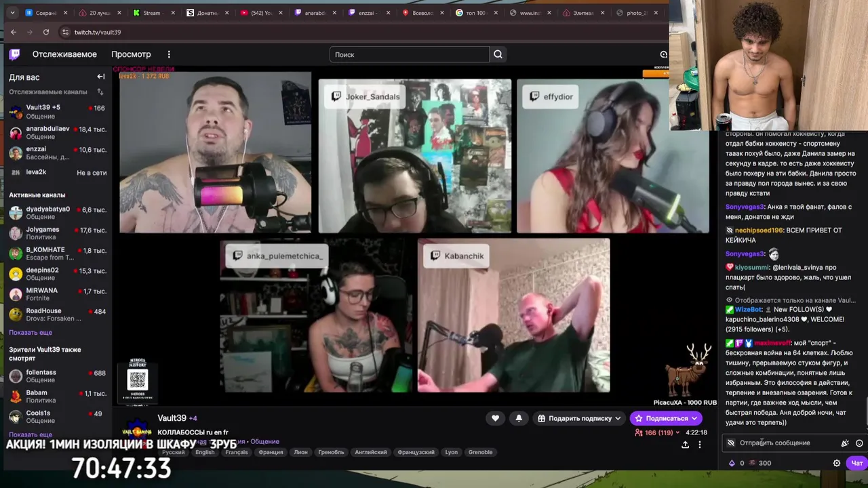
Task: Switch to the топ 100 Google tab
Action: tap(475, 13)
